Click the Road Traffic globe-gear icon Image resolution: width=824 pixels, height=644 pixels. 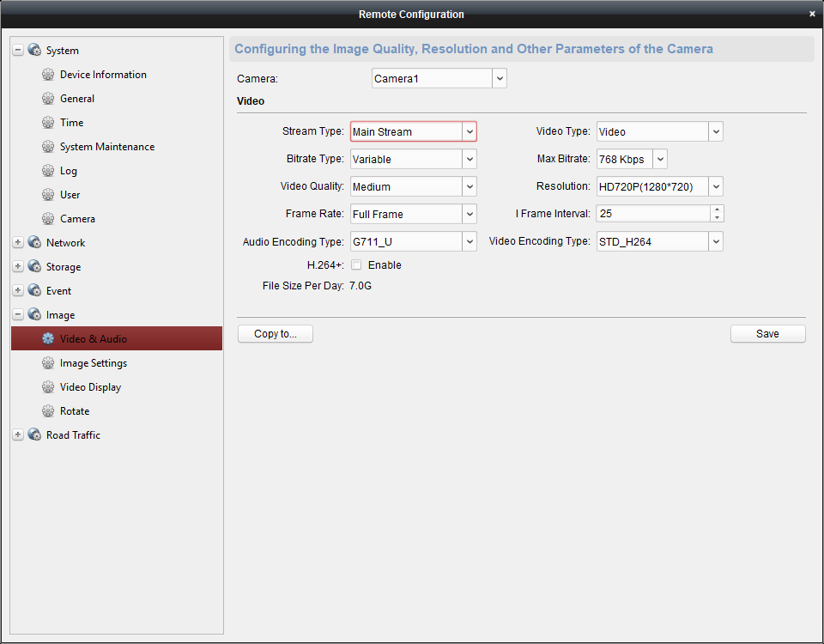(x=34, y=435)
